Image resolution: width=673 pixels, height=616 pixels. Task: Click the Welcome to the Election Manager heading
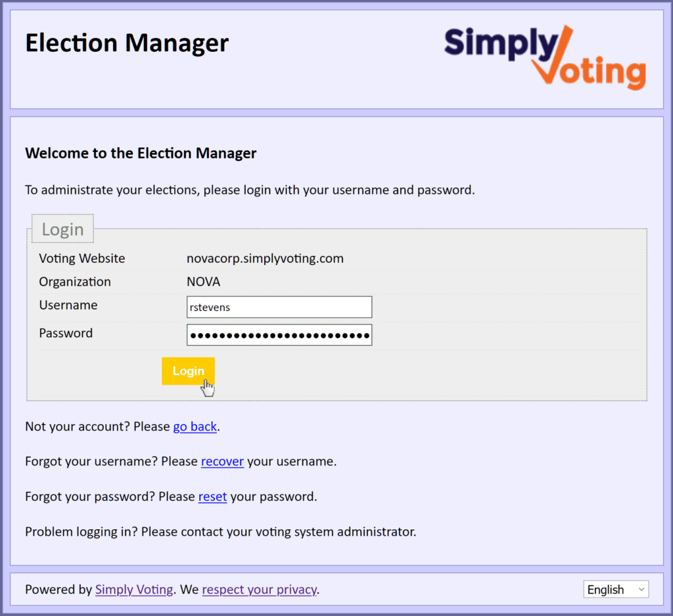pyautogui.click(x=140, y=153)
